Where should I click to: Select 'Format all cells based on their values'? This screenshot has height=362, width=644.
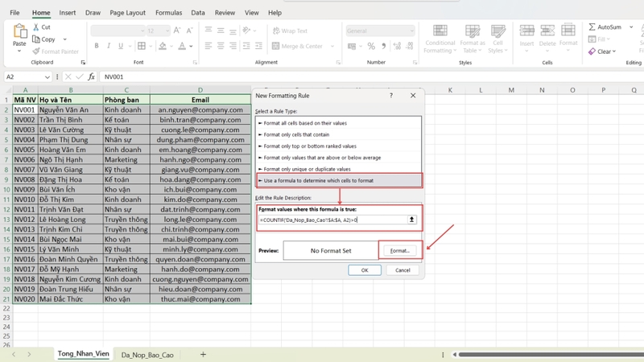338,123
